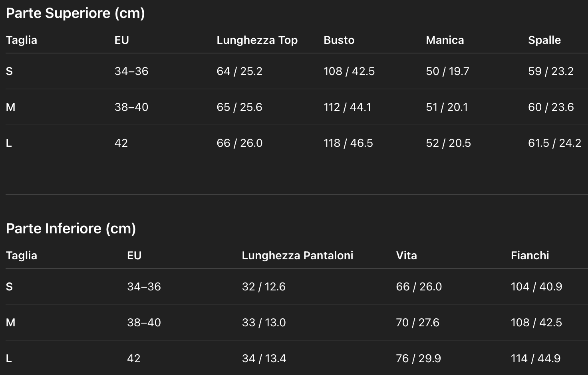588x375 pixels.
Task: Click the 70 / 27.6 waist value
Action: pyautogui.click(x=417, y=323)
